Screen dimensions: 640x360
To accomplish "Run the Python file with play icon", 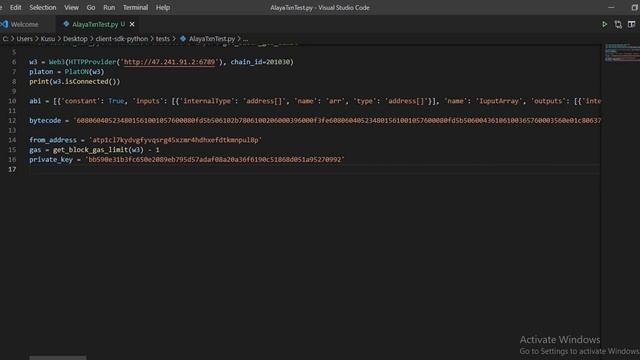I will pyautogui.click(x=604, y=24).
